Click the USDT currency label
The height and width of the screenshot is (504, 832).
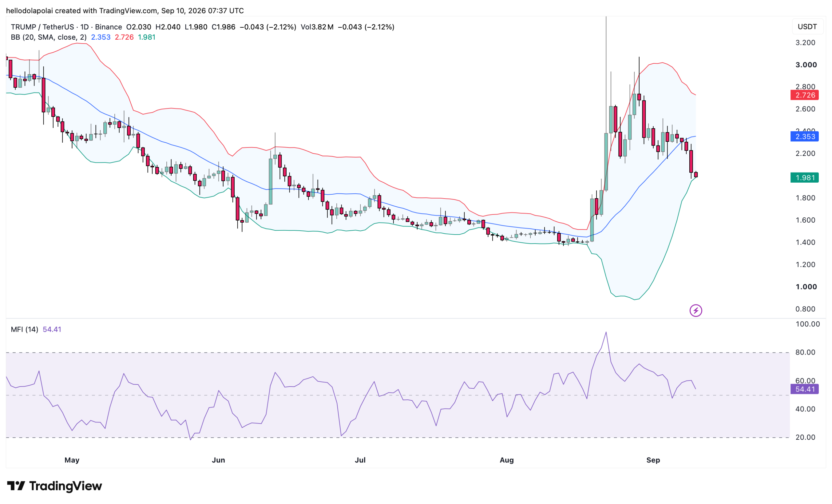coord(807,27)
